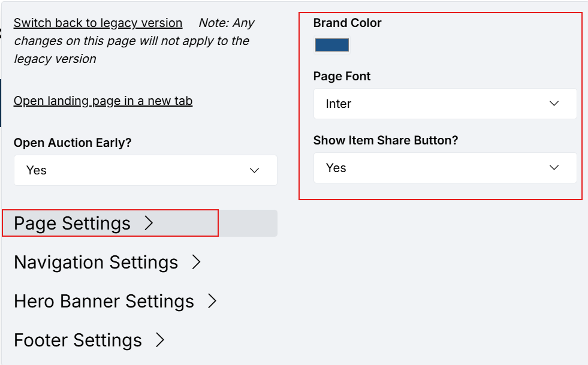Expand the Page Settings section

(x=73, y=224)
